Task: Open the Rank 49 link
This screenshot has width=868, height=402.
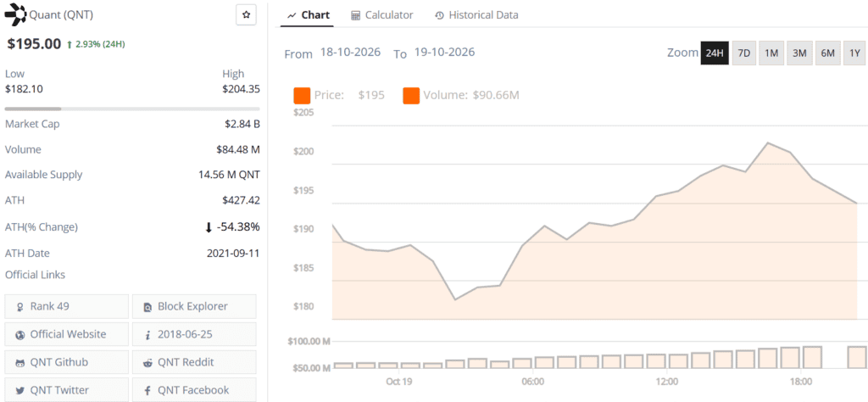Action: pos(66,307)
